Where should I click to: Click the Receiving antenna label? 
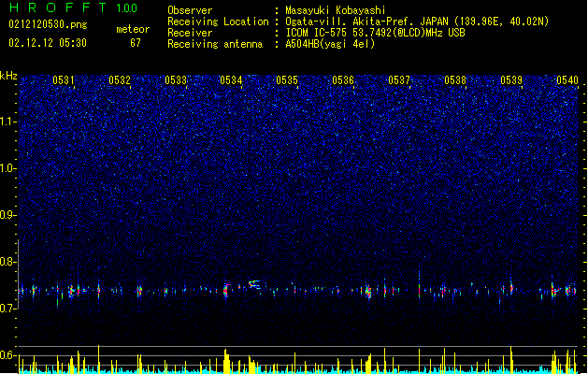pyautogui.click(x=215, y=44)
